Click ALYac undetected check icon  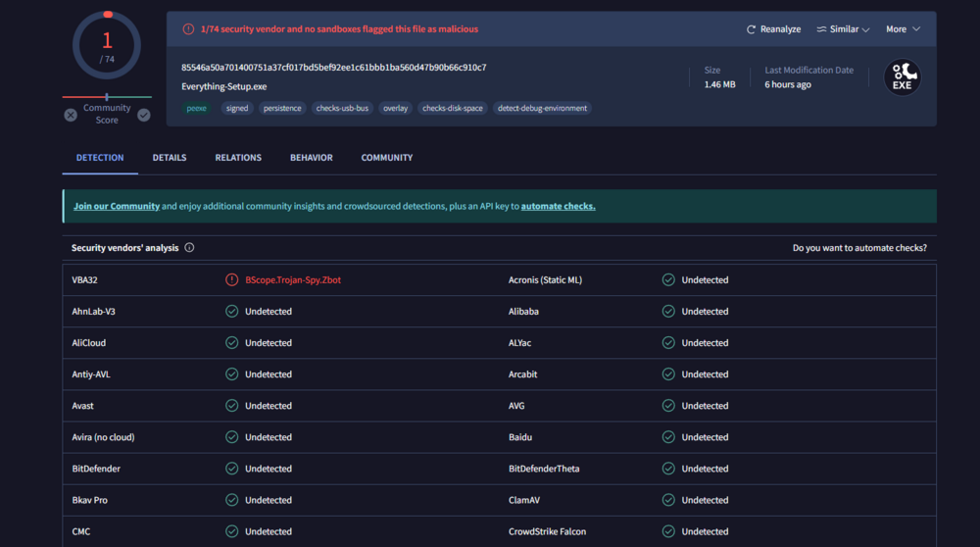pos(668,342)
